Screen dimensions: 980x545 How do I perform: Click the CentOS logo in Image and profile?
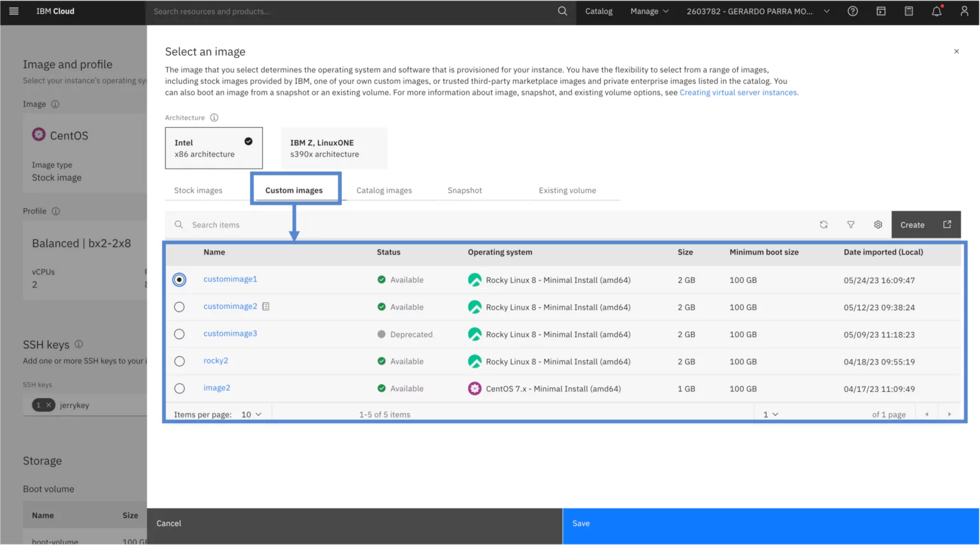pos(38,135)
